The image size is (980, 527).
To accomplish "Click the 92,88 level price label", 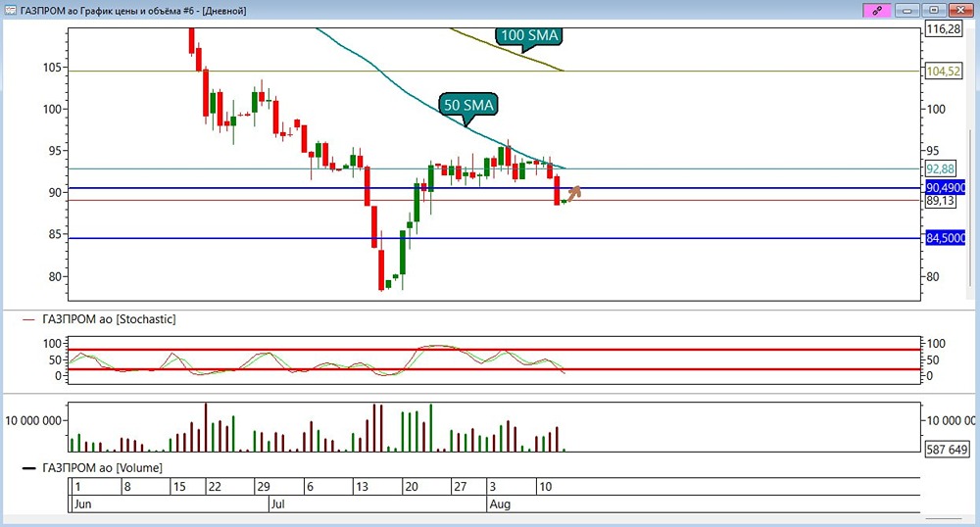I will coord(941,169).
